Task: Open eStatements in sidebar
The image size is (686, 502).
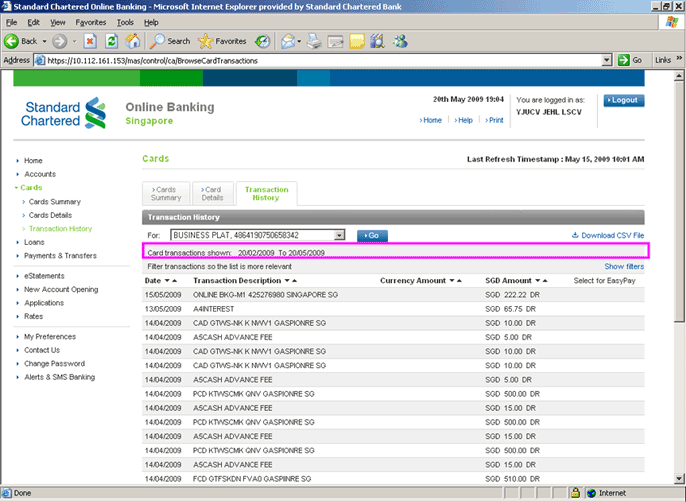Action: [44, 276]
